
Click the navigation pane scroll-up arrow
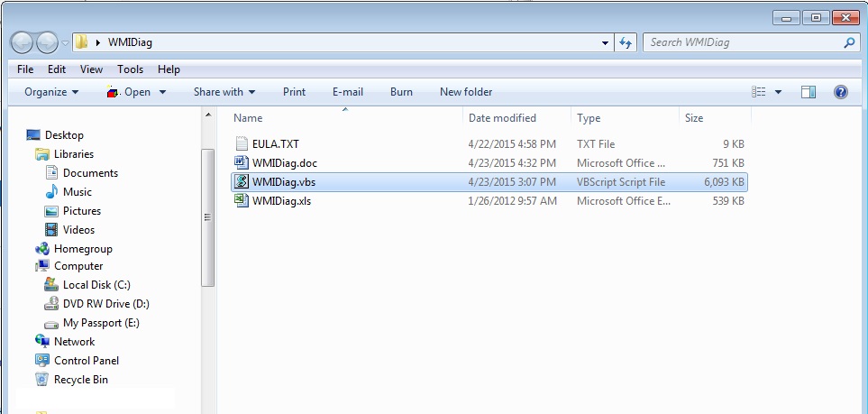pos(208,115)
